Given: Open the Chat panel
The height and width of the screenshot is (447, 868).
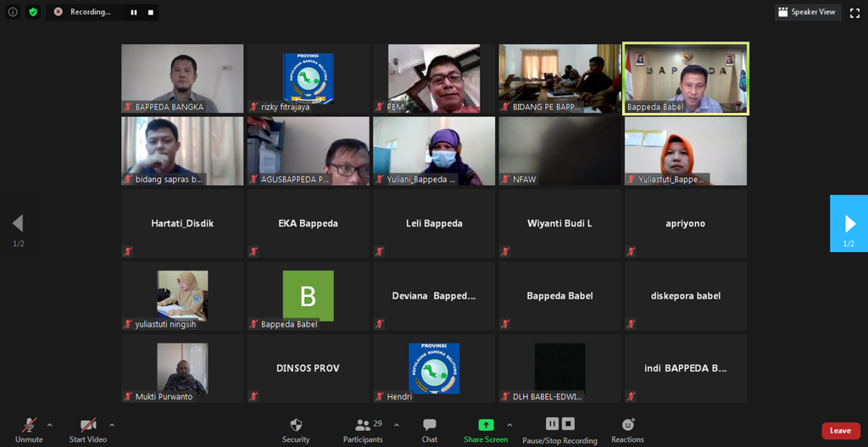Looking at the screenshot, I should (430, 430).
